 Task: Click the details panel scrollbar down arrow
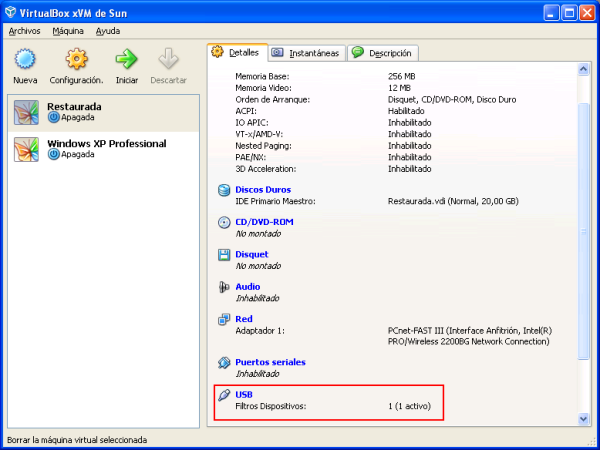coord(583,420)
